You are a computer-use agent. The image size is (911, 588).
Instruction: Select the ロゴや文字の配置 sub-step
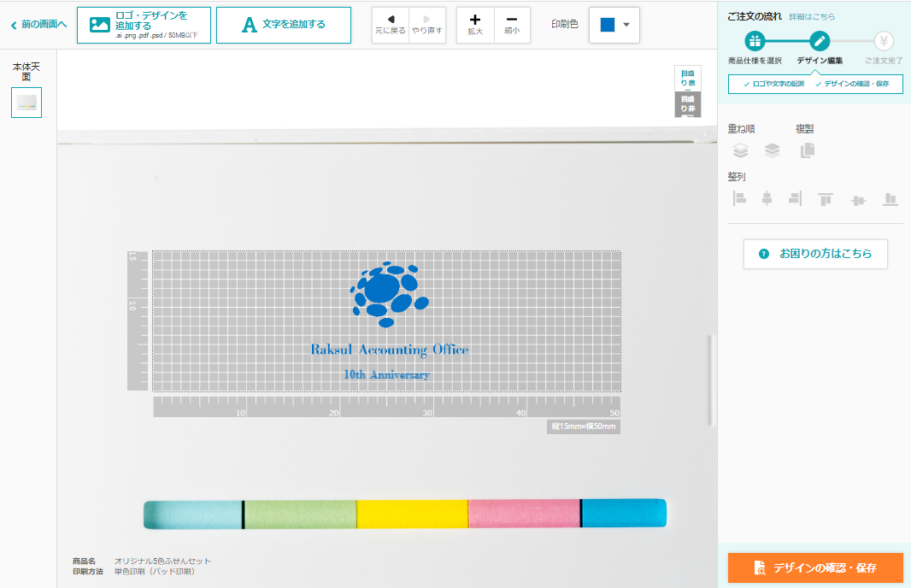click(774, 84)
